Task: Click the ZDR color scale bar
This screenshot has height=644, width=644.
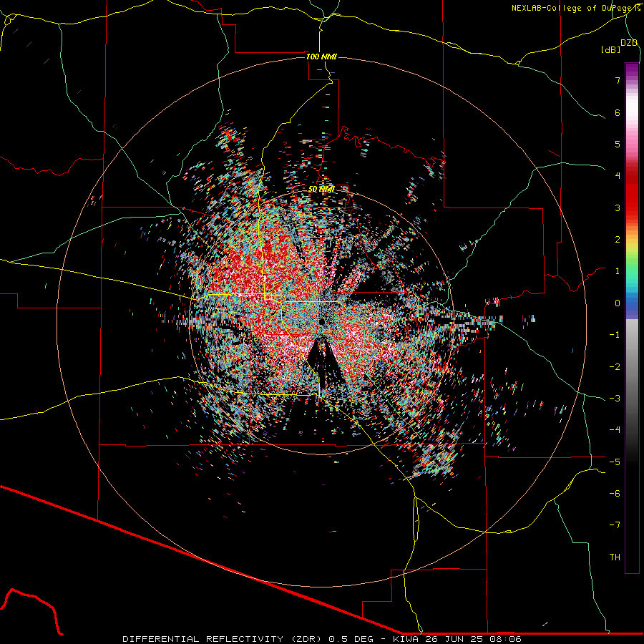Action: (x=632, y=318)
